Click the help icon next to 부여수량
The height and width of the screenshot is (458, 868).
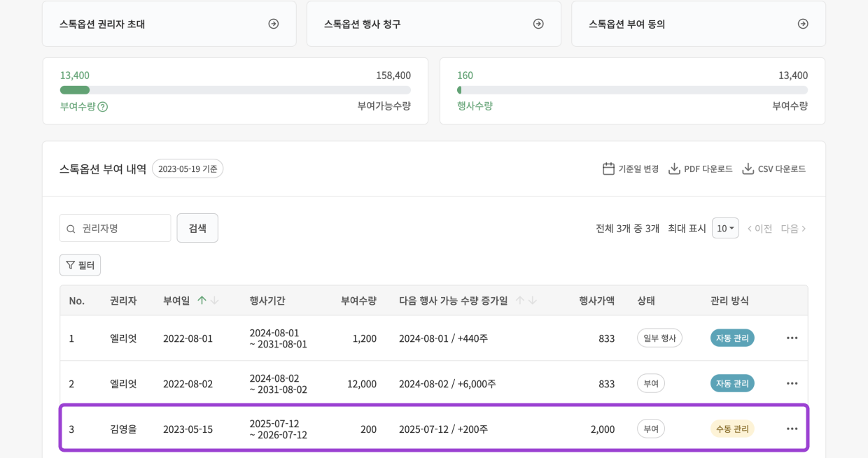(103, 107)
